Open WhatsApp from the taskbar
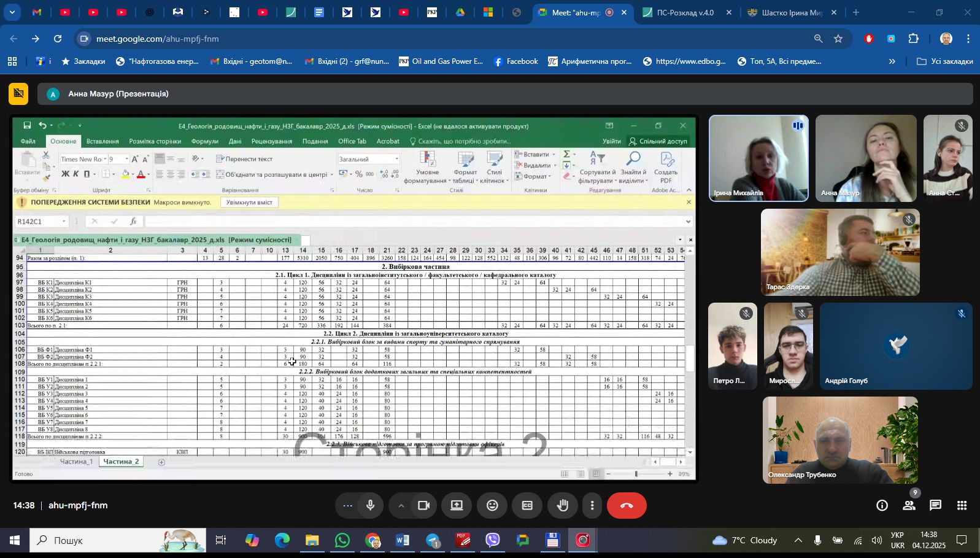Screen dimensions: 980x558 [x=342, y=540]
